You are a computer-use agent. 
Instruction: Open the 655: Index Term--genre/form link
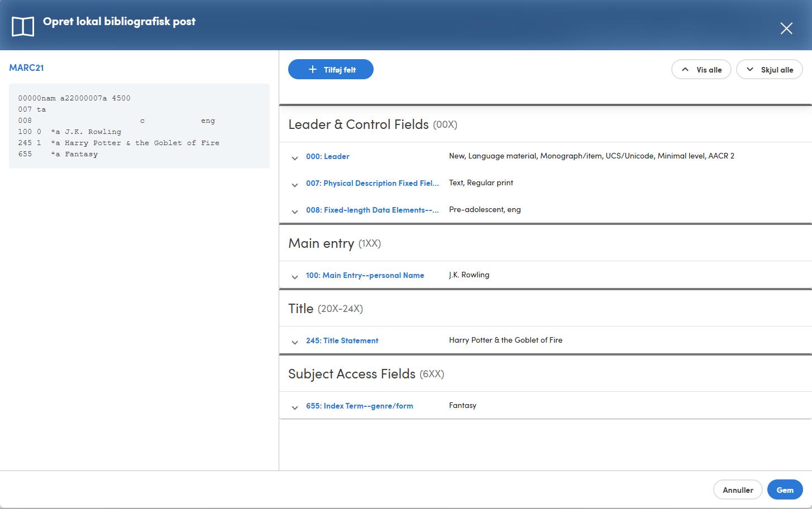pyautogui.click(x=360, y=406)
